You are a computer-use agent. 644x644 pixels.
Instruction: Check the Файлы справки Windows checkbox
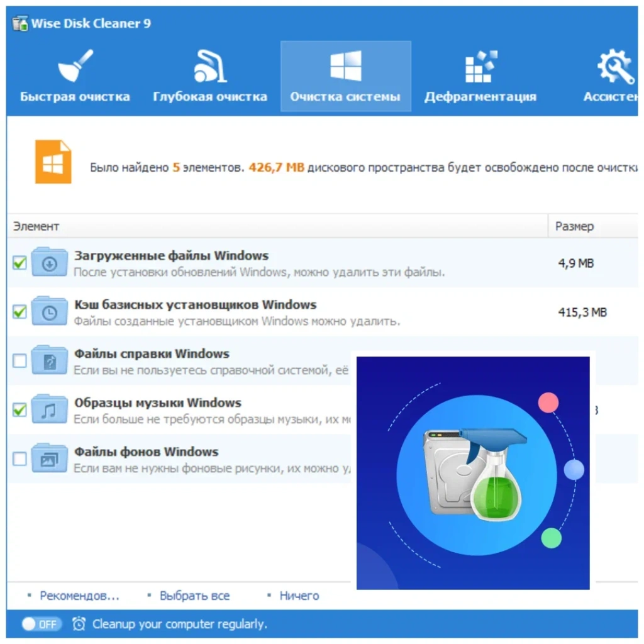pyautogui.click(x=19, y=360)
